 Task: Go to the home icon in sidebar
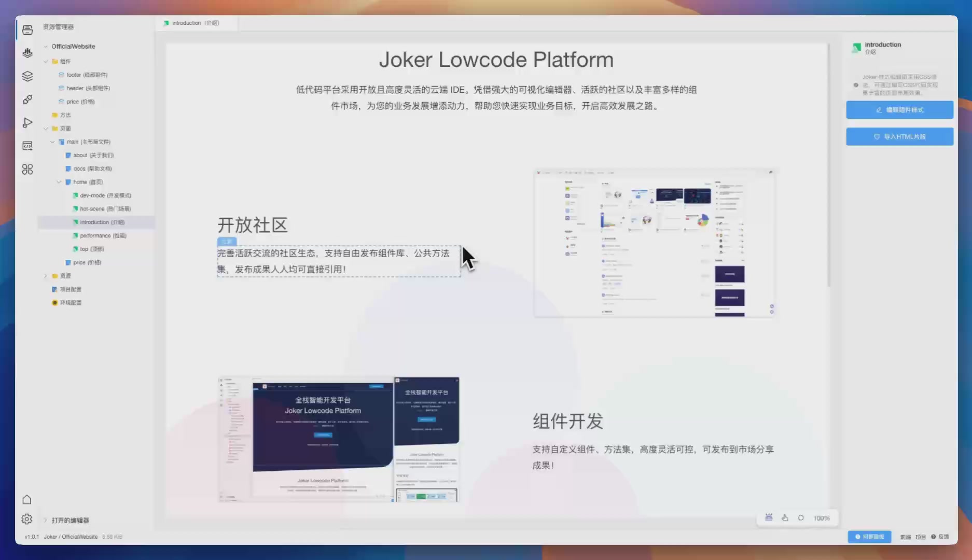27,499
